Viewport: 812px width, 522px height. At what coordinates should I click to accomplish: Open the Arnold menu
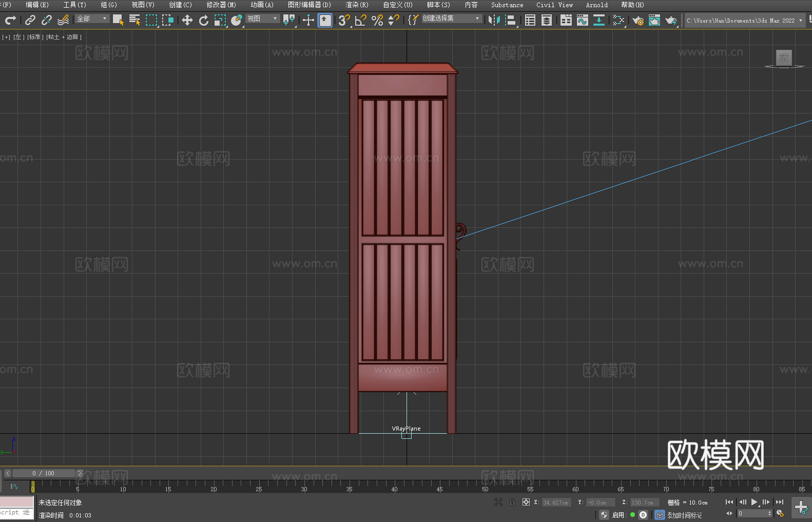click(x=597, y=5)
